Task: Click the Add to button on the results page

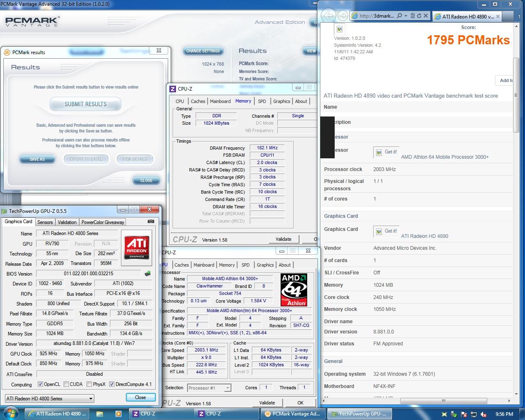Action: click(x=504, y=80)
